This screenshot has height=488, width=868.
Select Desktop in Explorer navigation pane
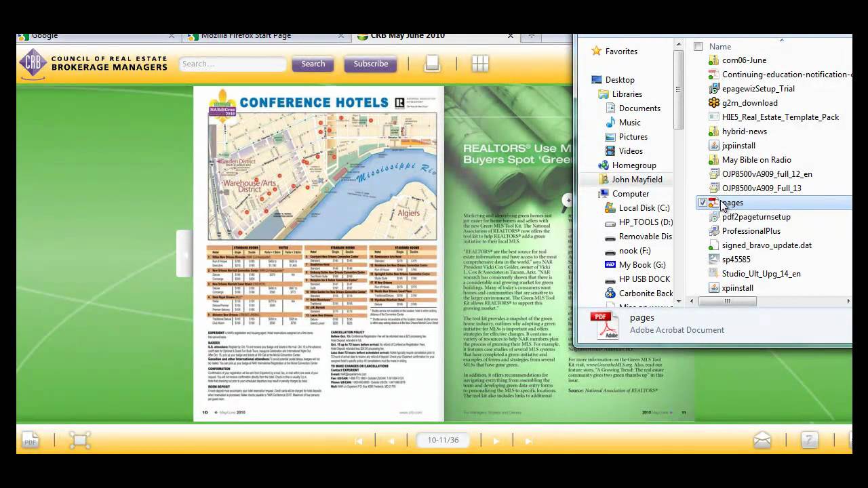613,80
